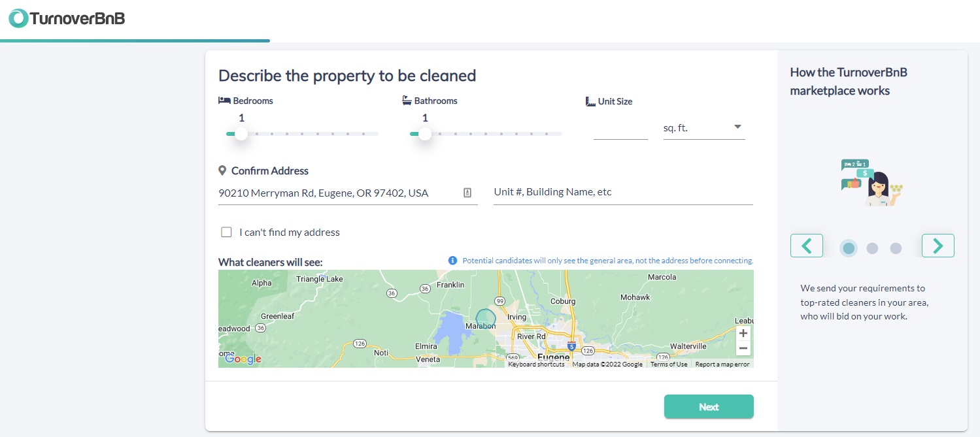
Task: Click the Bedrooms slider handle
Action: [x=241, y=133]
